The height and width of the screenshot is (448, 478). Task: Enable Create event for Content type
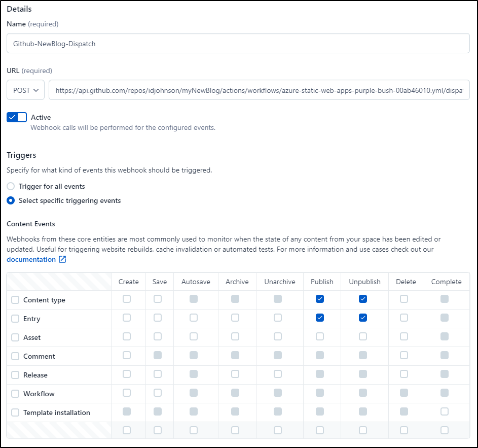(x=127, y=299)
